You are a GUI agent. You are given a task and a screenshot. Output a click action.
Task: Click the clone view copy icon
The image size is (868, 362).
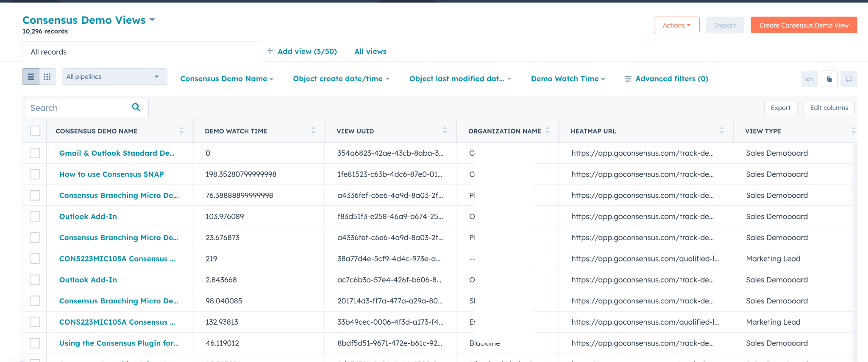coord(829,79)
